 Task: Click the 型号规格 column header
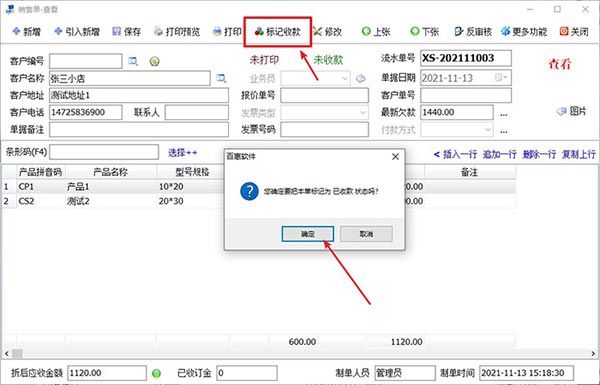pos(192,172)
